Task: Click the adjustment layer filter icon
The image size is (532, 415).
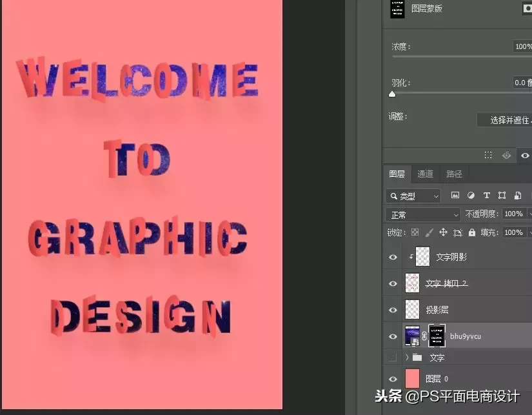Action: pos(471,196)
